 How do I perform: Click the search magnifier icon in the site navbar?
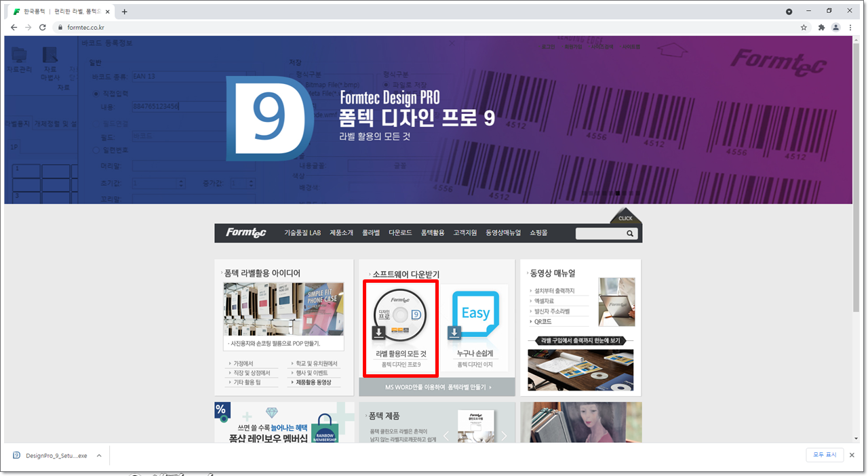coord(630,233)
